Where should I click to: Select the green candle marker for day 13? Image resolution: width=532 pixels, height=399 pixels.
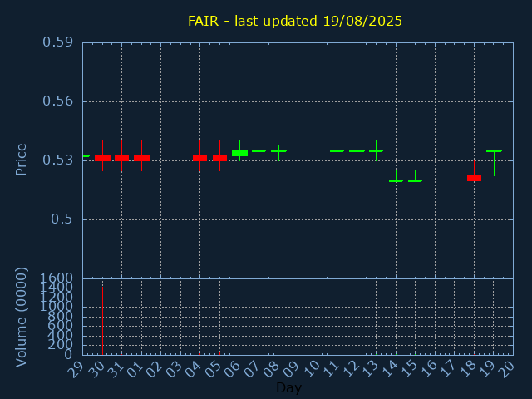(377, 151)
